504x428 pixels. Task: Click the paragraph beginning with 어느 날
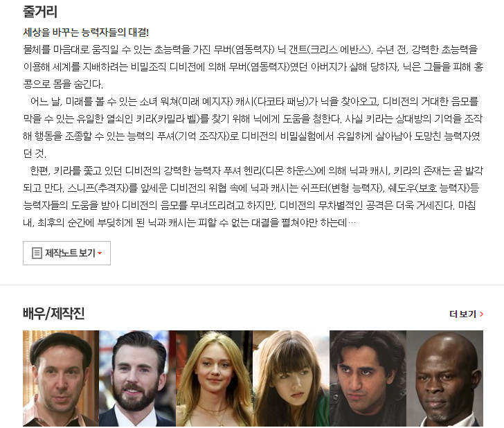point(253,127)
